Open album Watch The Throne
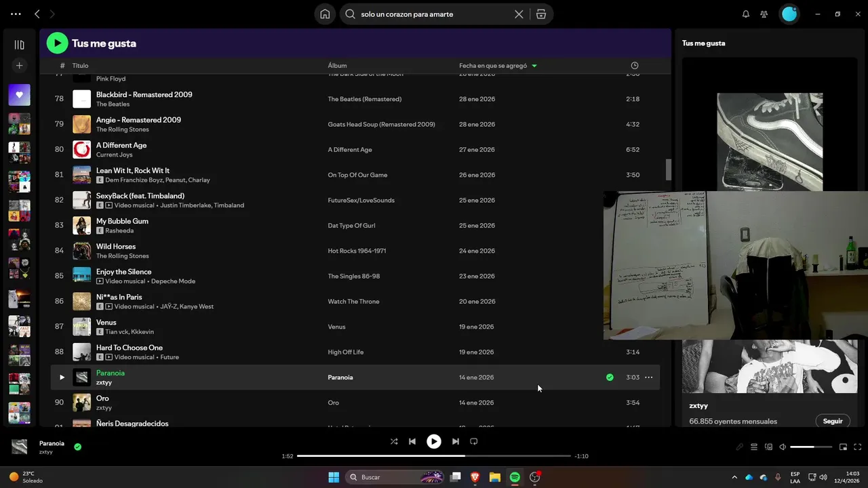 pos(353,302)
